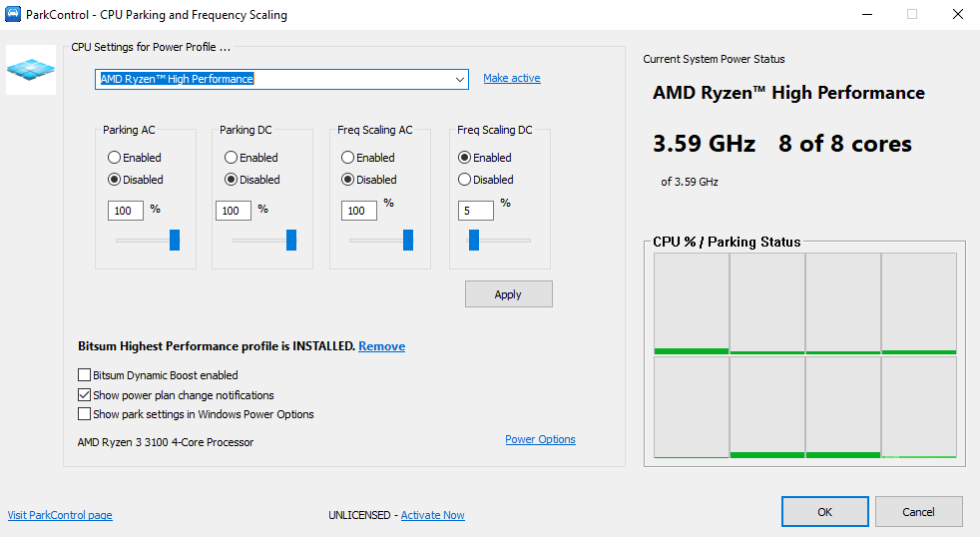Select Disabled under Parking AC

tap(114, 180)
